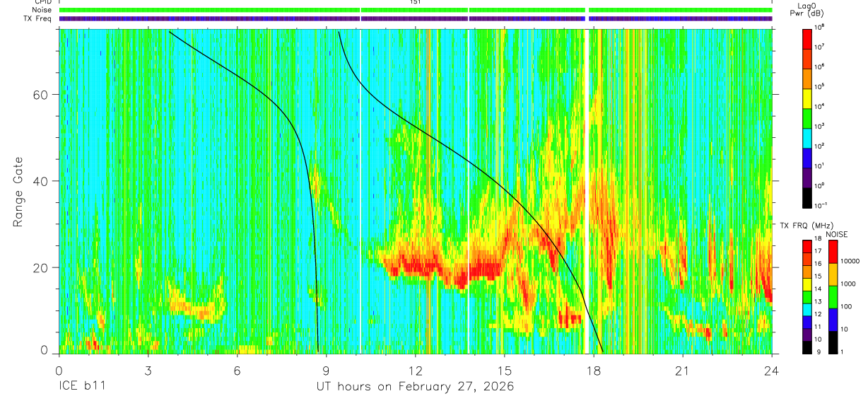Click x-axis tick label 18
Viewport: 868px width, 401px height.
(593, 371)
